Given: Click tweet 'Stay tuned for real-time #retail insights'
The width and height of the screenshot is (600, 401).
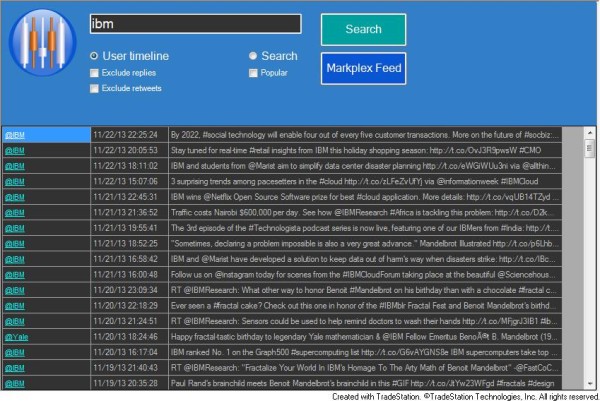Looking at the screenshot, I should click(365, 150).
